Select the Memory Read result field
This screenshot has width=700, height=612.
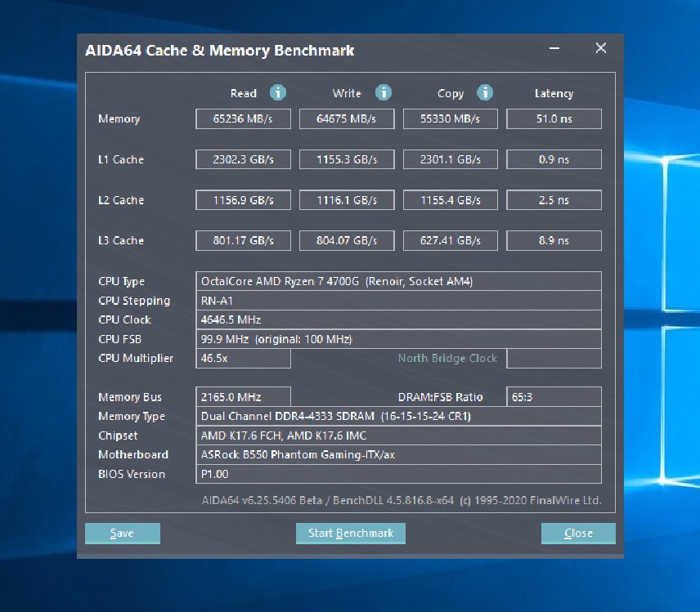pyautogui.click(x=242, y=118)
